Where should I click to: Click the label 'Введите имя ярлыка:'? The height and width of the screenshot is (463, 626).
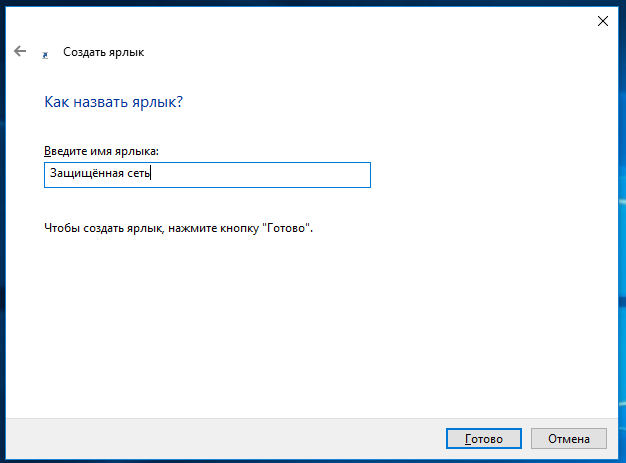101,151
